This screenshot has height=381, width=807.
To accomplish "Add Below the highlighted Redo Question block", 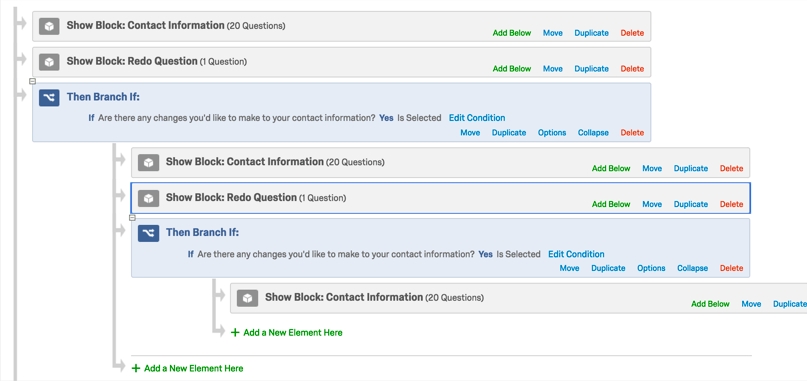I will click(611, 204).
